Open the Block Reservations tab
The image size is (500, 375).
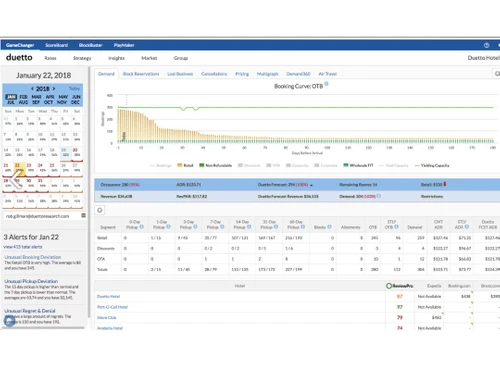click(141, 74)
